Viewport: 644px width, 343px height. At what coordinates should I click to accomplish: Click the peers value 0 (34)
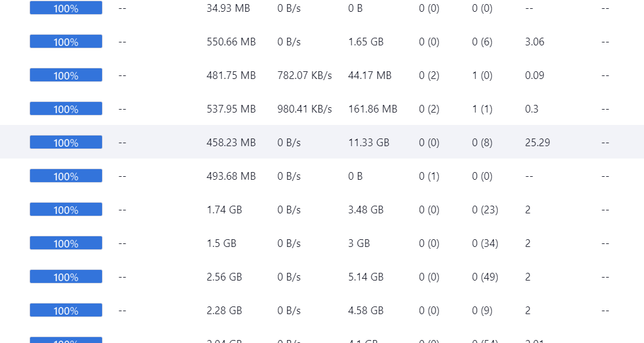pos(485,243)
